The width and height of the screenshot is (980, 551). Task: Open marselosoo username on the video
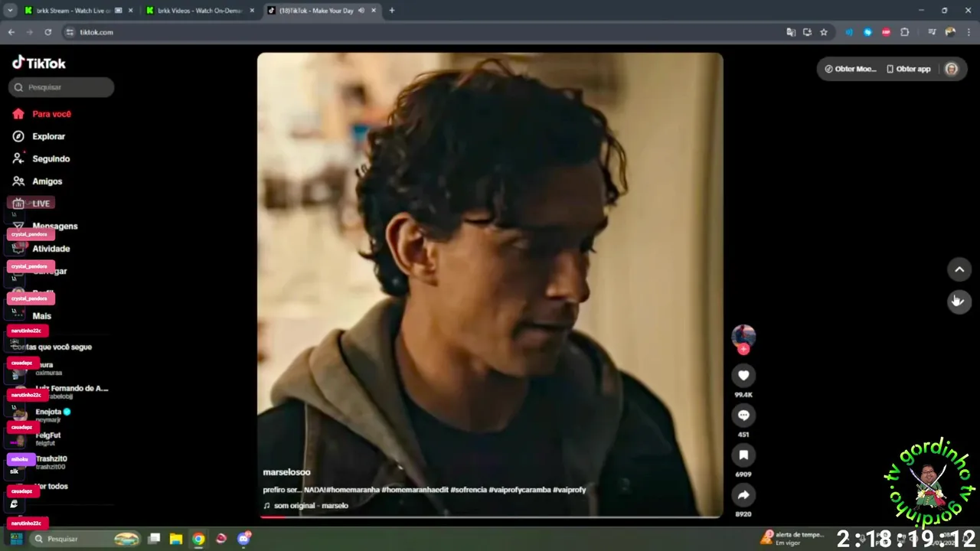coord(286,472)
